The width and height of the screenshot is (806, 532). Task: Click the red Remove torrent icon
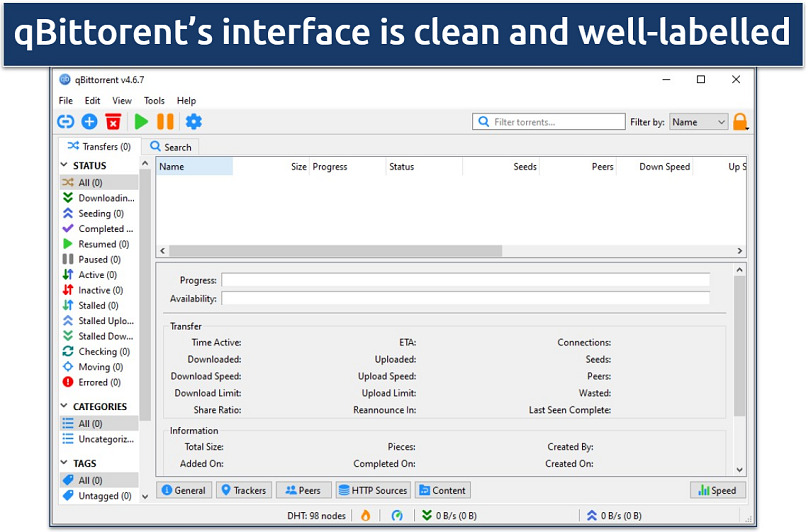tap(113, 122)
